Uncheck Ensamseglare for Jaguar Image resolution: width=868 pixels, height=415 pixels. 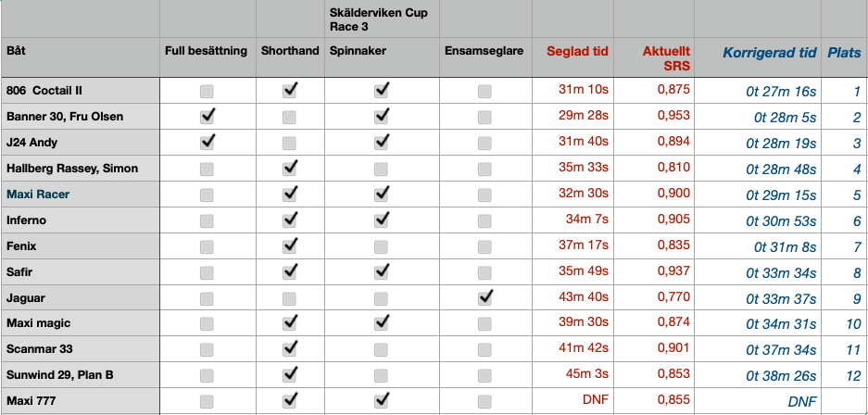click(484, 298)
